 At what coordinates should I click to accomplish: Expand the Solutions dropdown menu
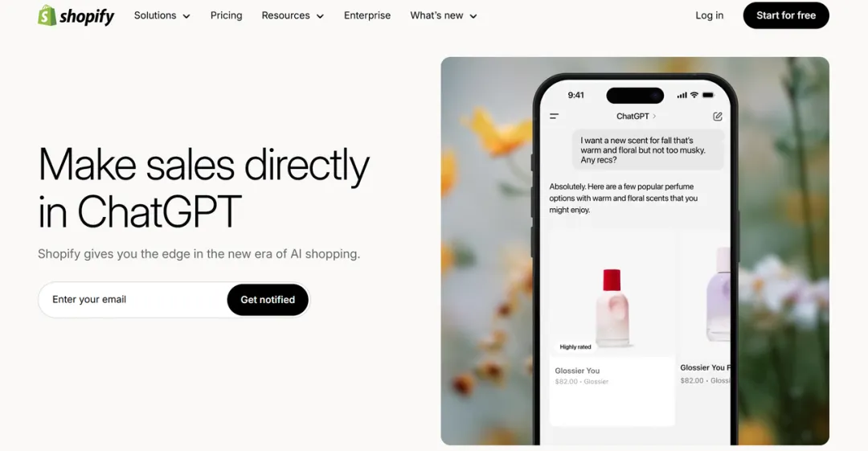pos(162,15)
